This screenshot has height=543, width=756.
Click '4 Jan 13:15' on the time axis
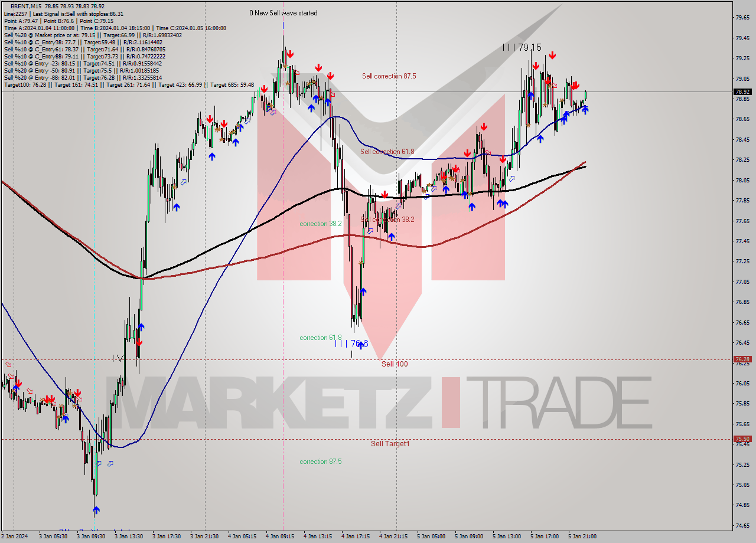318,537
